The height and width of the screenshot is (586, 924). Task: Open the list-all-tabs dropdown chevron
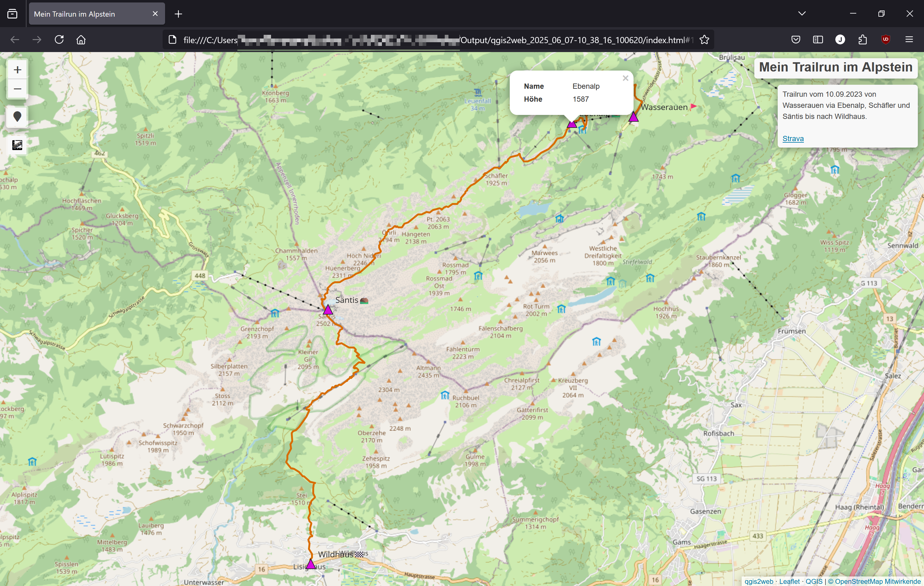tap(802, 14)
